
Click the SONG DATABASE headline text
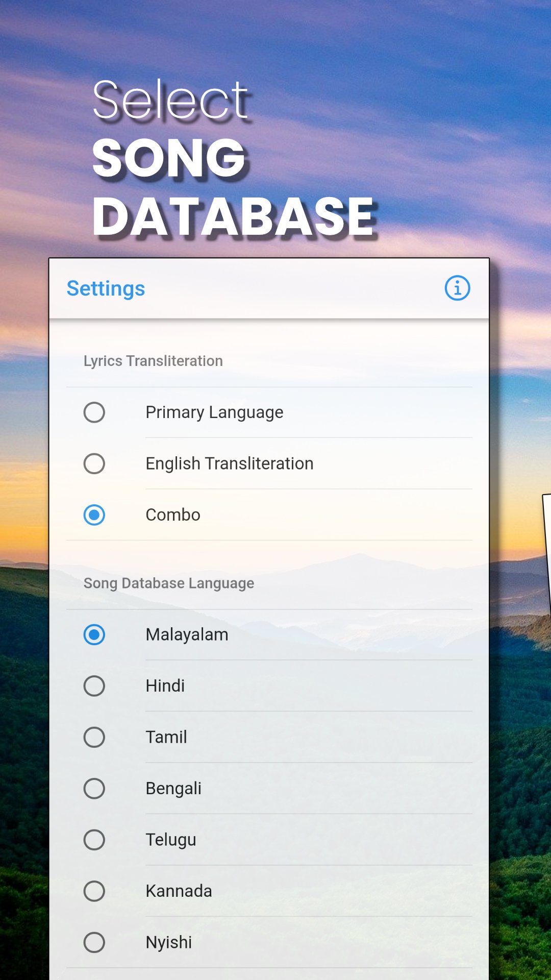[x=235, y=187]
